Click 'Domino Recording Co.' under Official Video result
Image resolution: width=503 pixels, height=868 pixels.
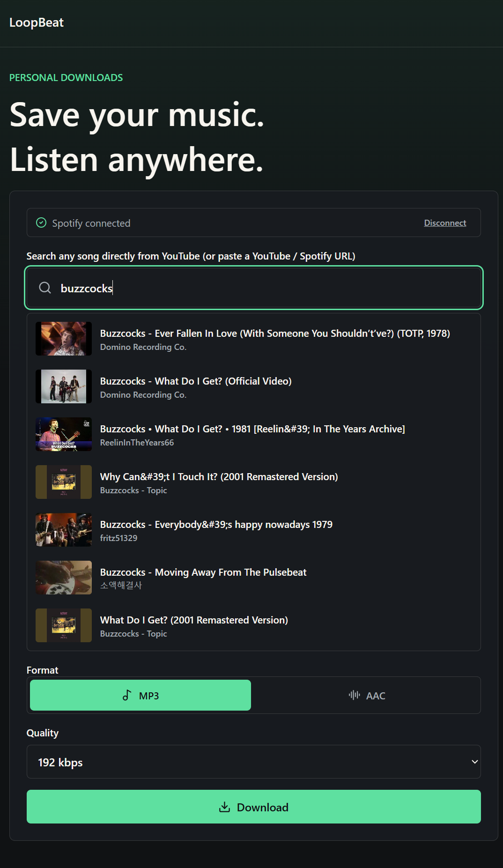143,395
